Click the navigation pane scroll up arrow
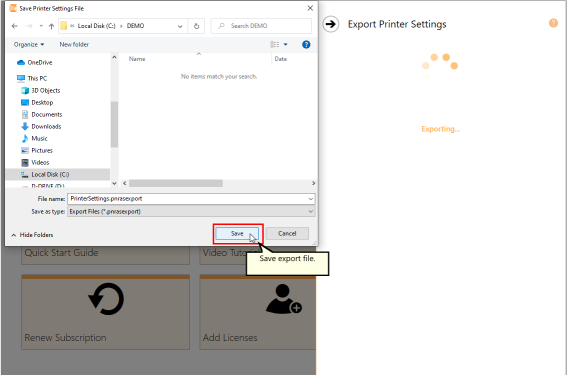Image resolution: width=567 pixels, height=375 pixels. coord(114,57)
